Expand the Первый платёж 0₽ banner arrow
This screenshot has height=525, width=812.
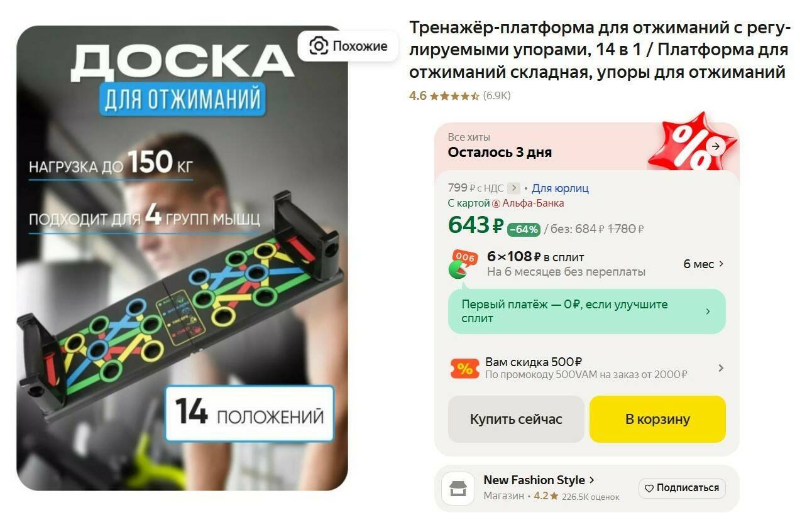[x=708, y=311]
